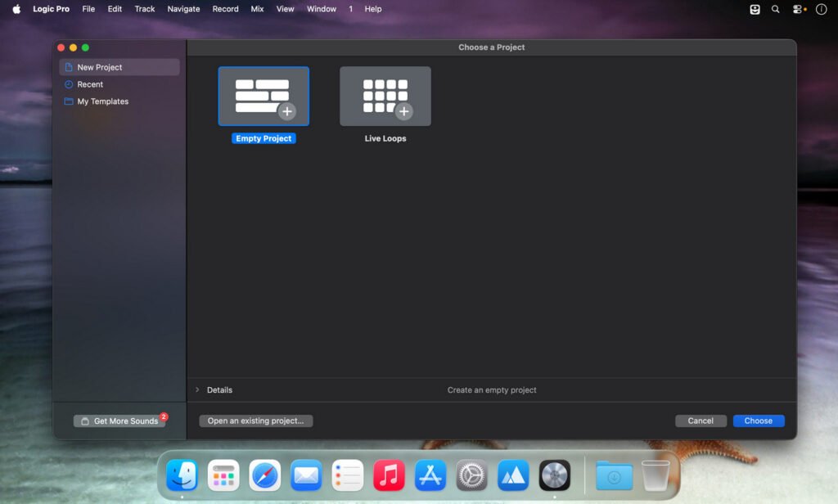Image resolution: width=838 pixels, height=504 pixels.
Task: Confirm with the Choose button
Action: pos(759,421)
